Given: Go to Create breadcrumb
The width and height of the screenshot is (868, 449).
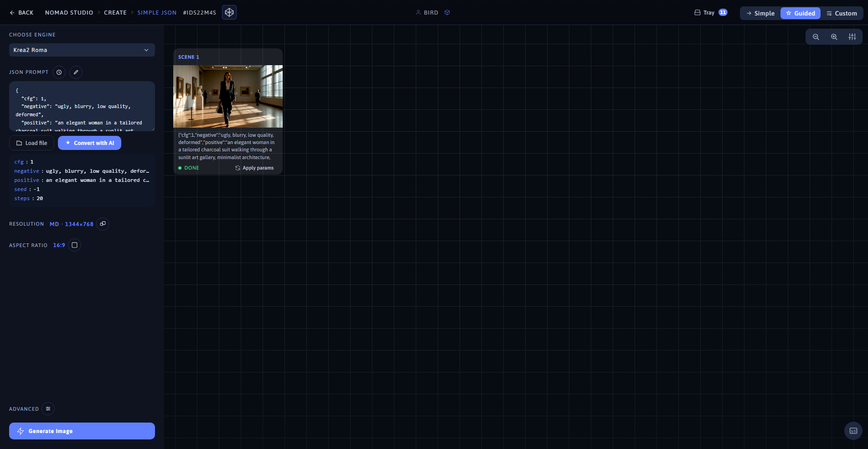Looking at the screenshot, I should click(115, 13).
